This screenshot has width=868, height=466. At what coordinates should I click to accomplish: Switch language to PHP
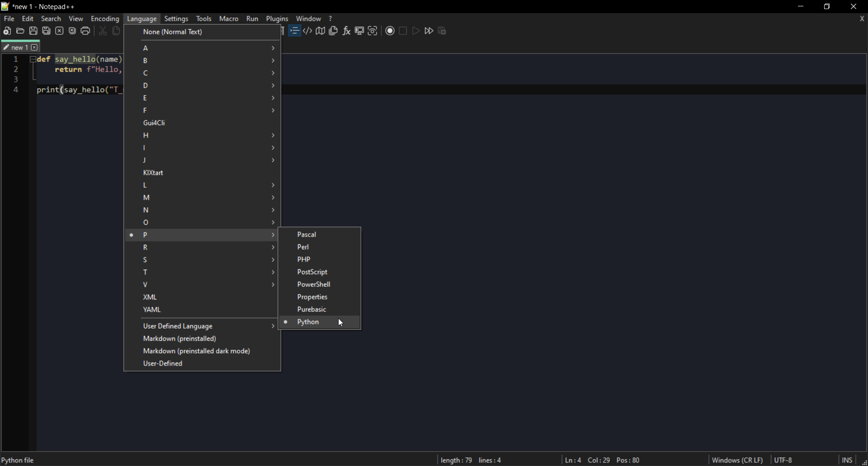tap(303, 259)
